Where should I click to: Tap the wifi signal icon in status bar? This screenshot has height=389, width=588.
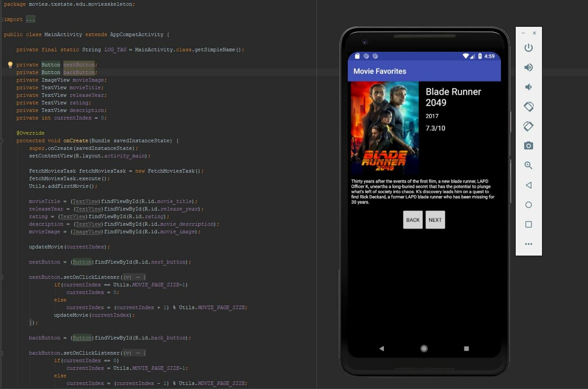(467, 56)
